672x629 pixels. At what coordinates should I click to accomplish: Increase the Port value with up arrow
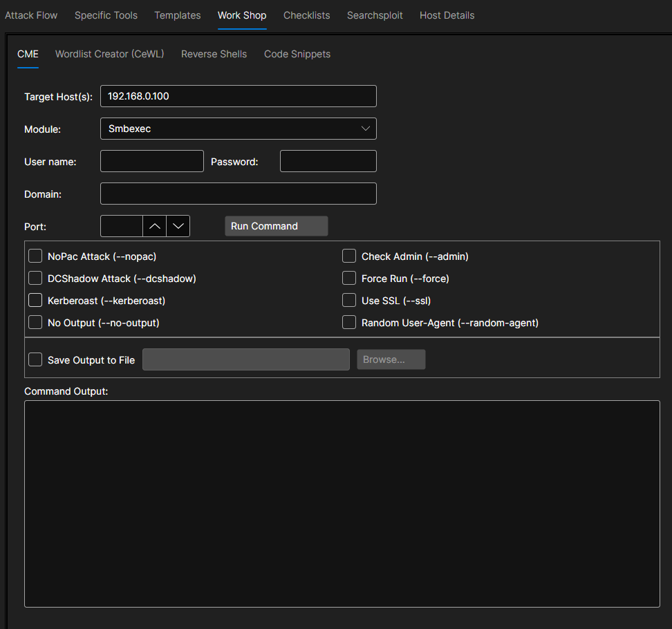[154, 226]
